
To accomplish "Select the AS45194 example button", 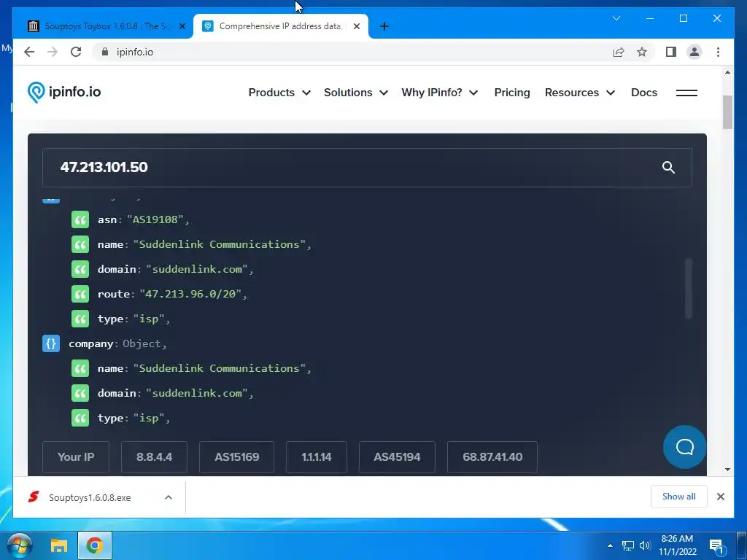I will pos(397,456).
